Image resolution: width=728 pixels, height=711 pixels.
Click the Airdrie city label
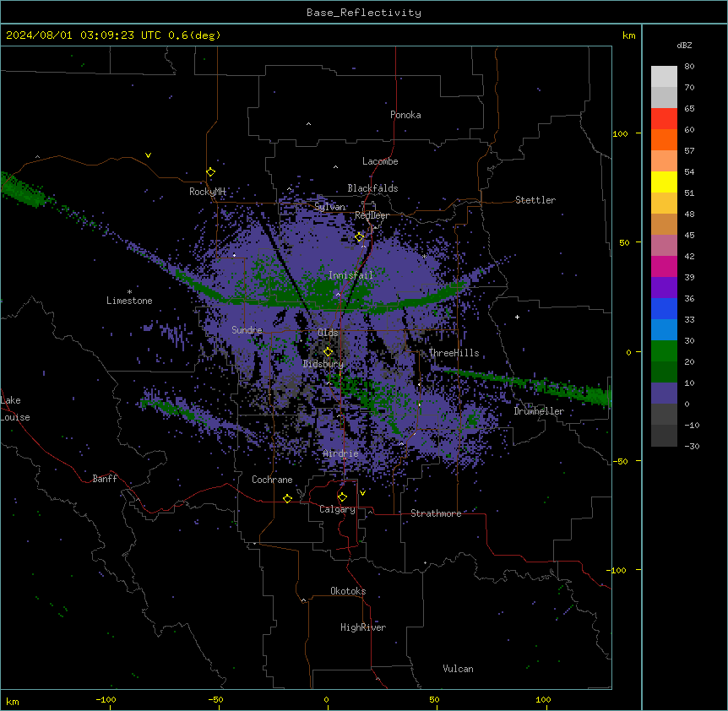coord(341,453)
